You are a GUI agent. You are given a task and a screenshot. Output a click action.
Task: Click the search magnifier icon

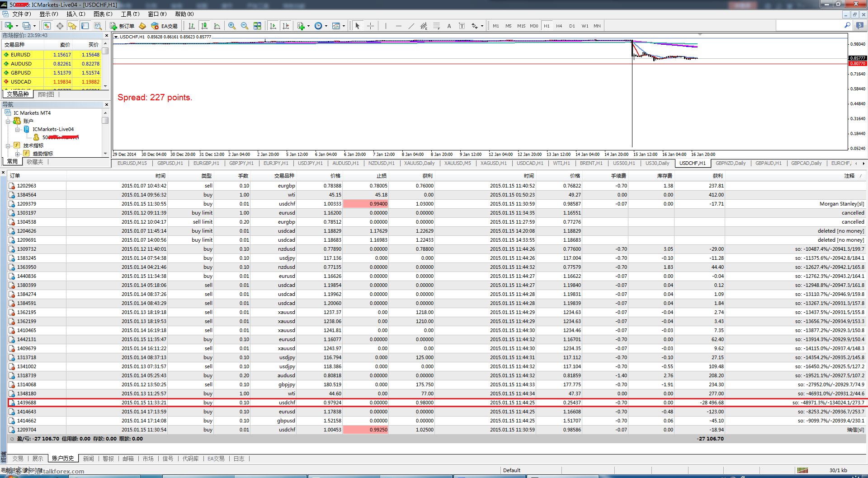coord(847,26)
